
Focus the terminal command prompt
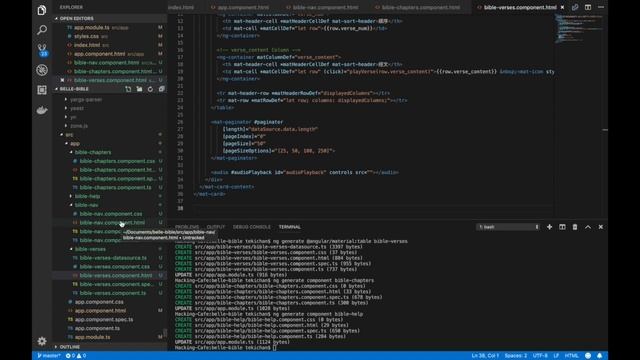[x=274, y=348]
